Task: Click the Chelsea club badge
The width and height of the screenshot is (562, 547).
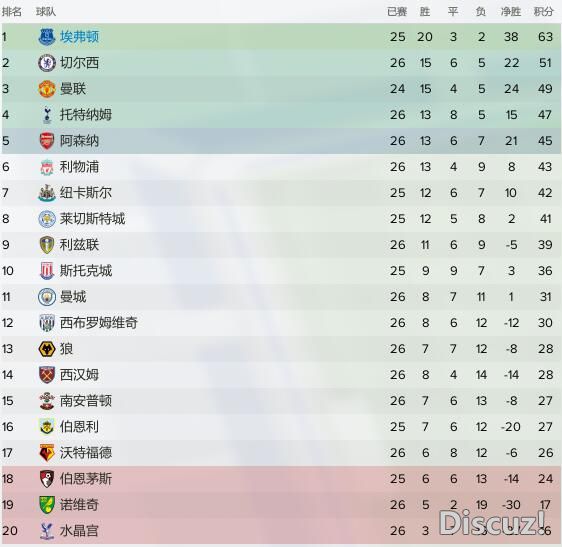Action: (x=47, y=63)
